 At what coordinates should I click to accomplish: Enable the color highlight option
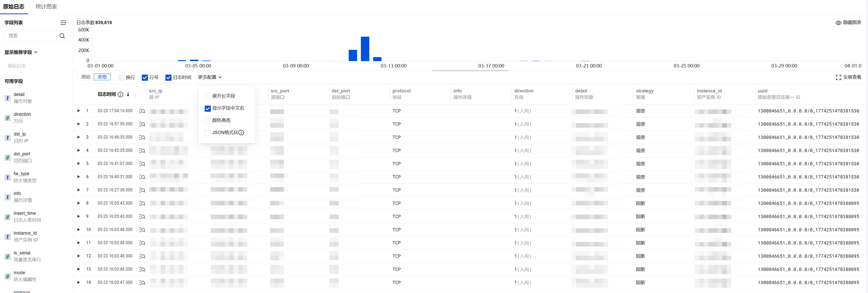point(207,121)
